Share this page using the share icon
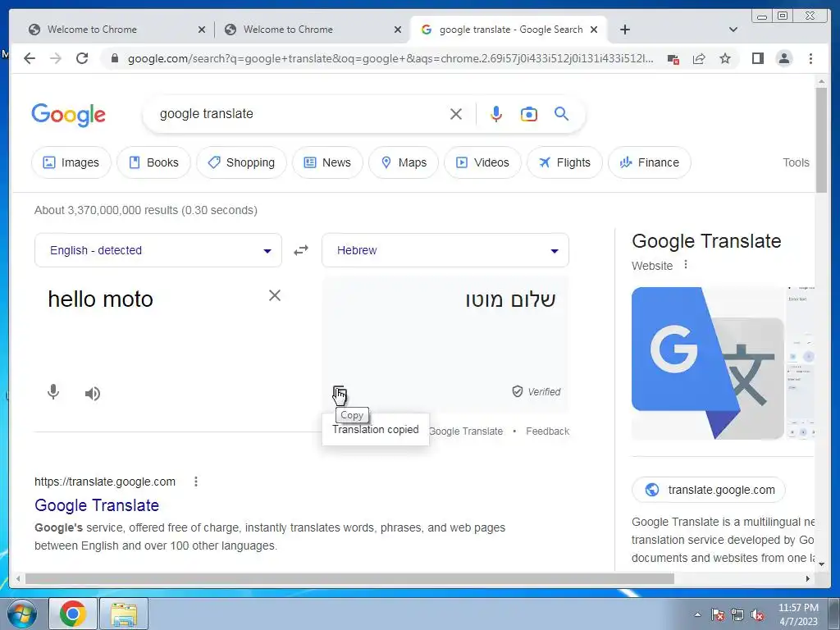 699,58
